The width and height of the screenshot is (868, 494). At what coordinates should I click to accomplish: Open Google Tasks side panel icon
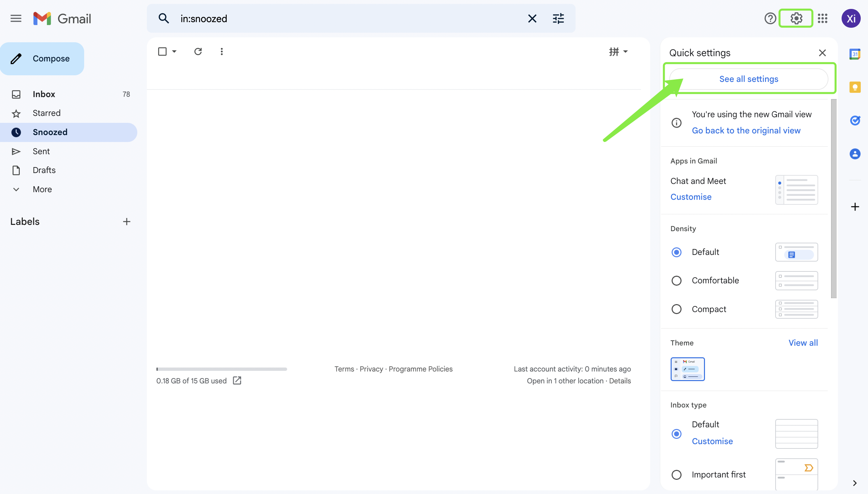(x=855, y=121)
